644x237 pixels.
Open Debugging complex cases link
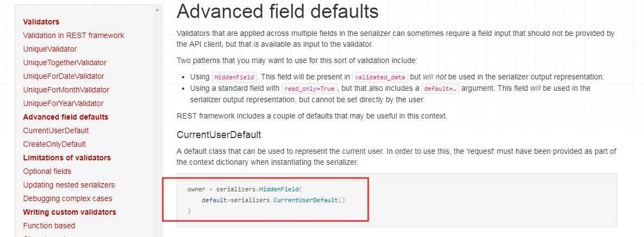coord(68,198)
